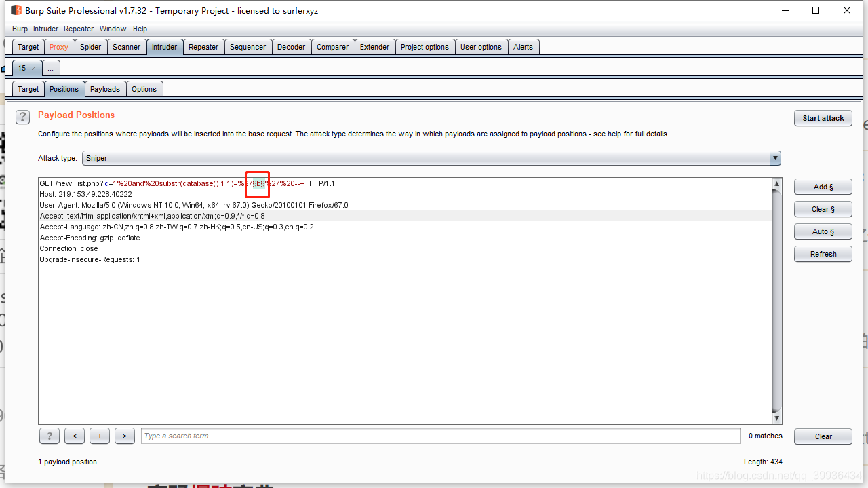The width and height of the screenshot is (868, 488).
Task: Click the search help question mark button
Action: pyautogui.click(x=50, y=436)
